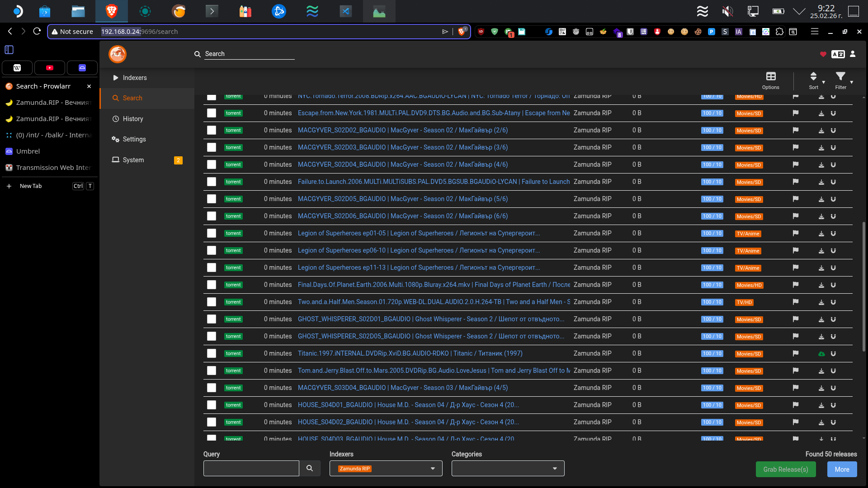
Task: Expand the Indexers dropdown
Action: tap(433, 469)
